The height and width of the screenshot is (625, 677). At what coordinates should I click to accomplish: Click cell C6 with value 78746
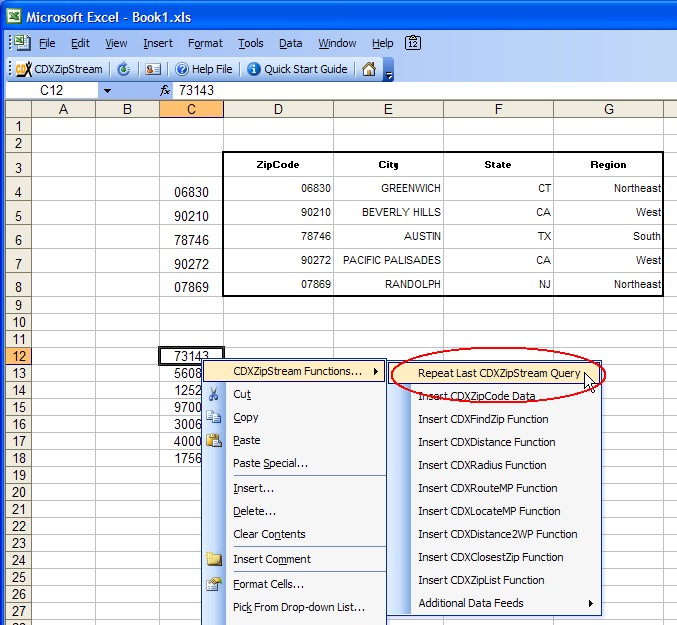(x=191, y=237)
